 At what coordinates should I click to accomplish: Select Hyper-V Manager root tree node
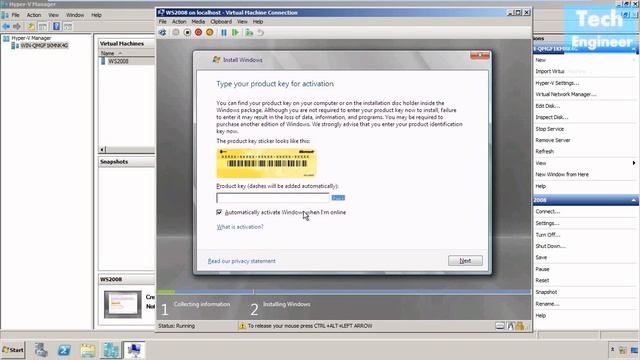coord(31,38)
